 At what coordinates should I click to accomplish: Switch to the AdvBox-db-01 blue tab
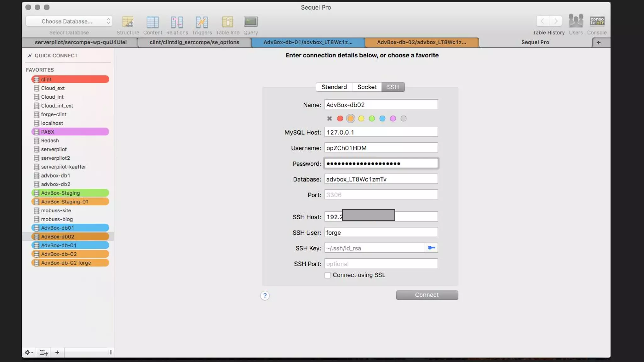308,42
